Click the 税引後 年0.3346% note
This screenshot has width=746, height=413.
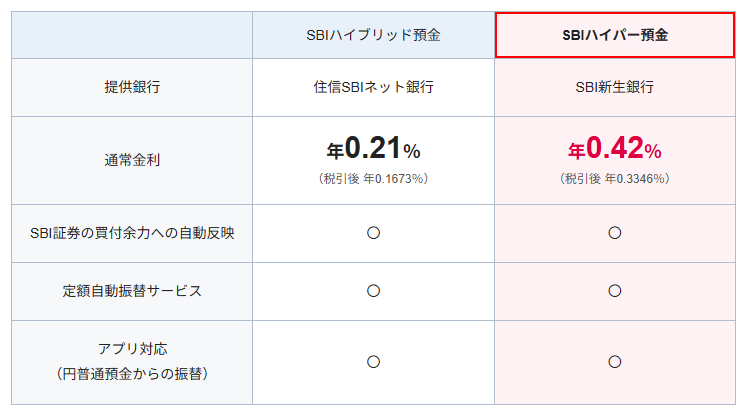[615, 178]
